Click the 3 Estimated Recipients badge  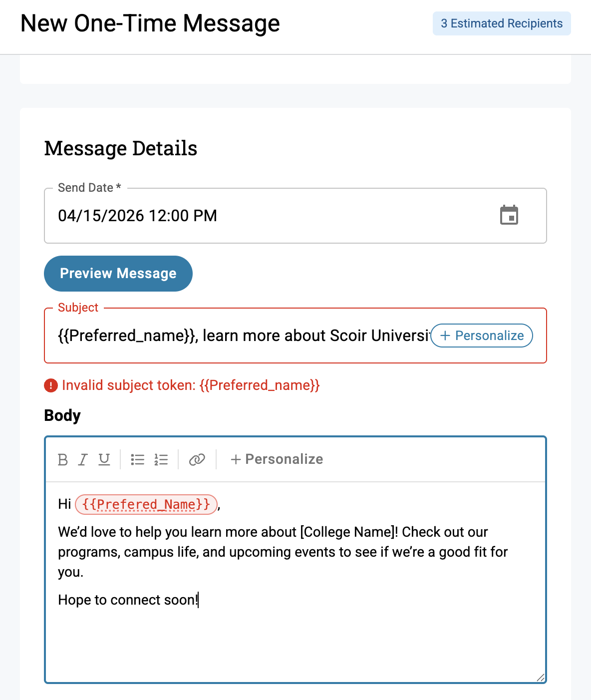(x=502, y=23)
